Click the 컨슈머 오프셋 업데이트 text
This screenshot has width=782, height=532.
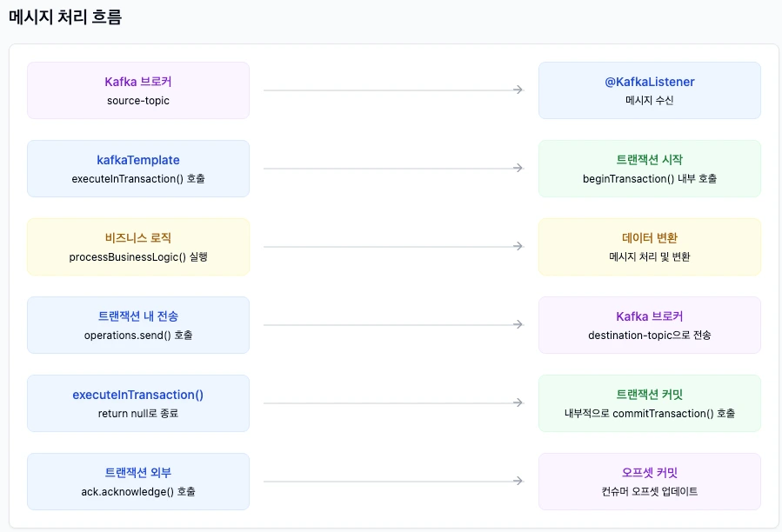pos(649,490)
